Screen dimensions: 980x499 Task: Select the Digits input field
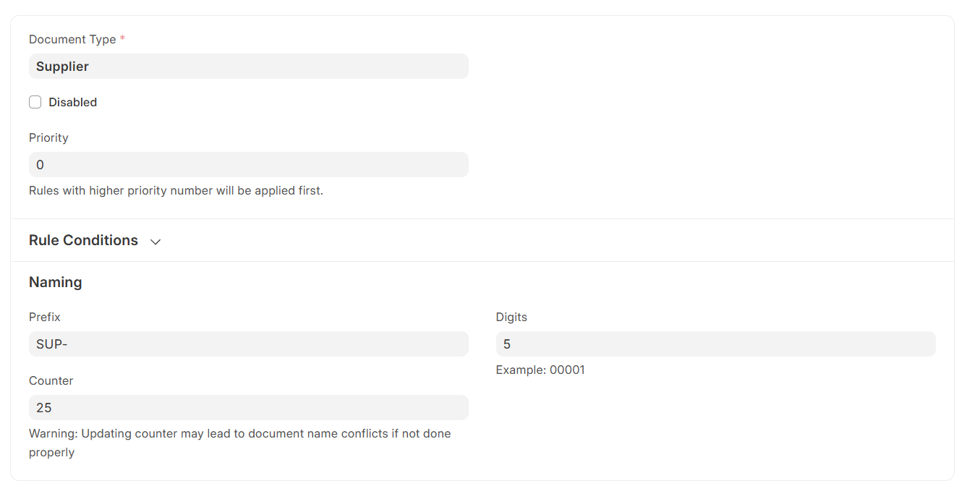coord(715,344)
